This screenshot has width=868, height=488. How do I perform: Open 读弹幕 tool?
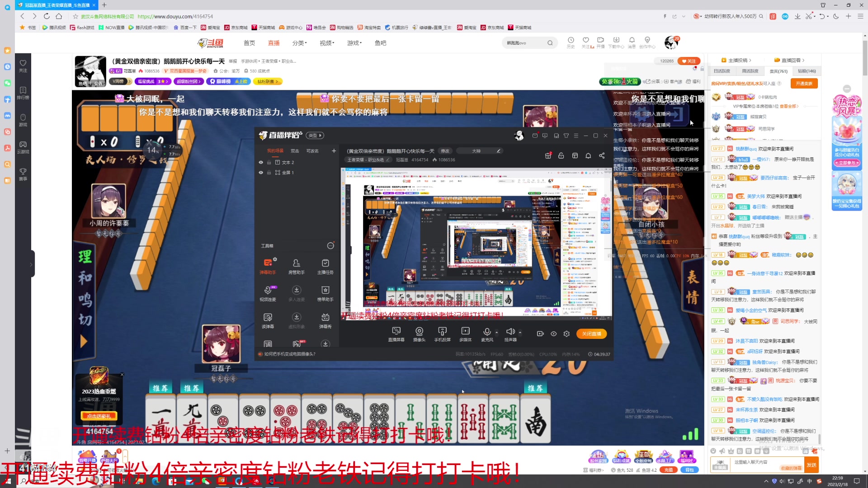(x=268, y=320)
